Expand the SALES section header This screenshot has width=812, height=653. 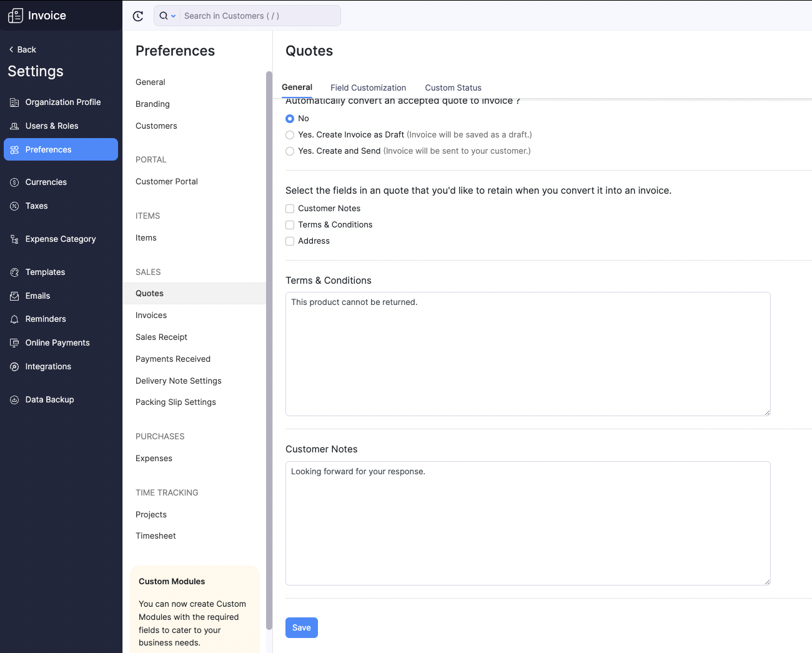148,272
